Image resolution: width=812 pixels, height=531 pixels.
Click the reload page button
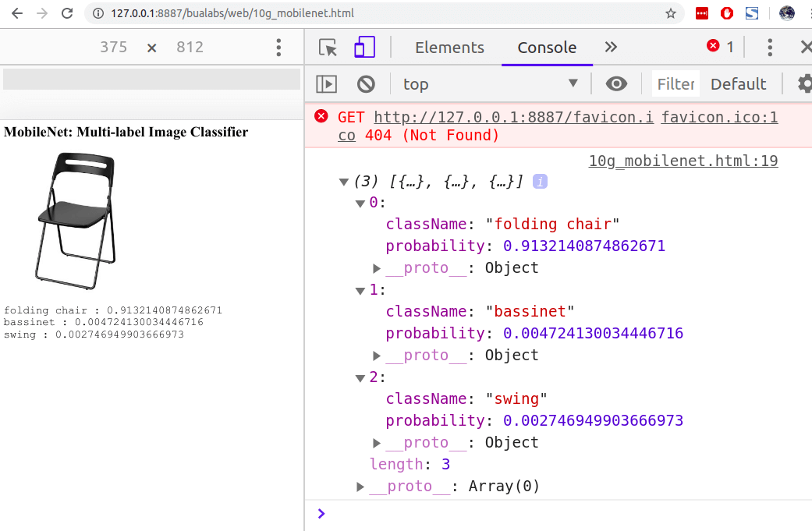coord(67,13)
